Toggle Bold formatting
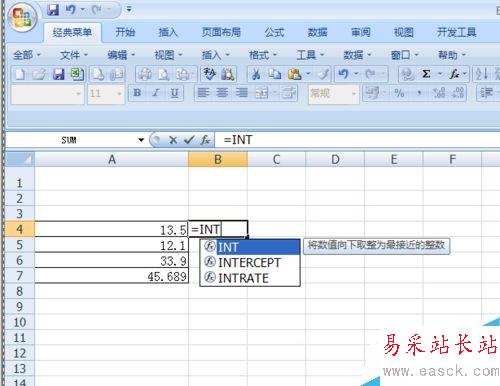Viewport: 500px width, 386px height. pos(137,93)
